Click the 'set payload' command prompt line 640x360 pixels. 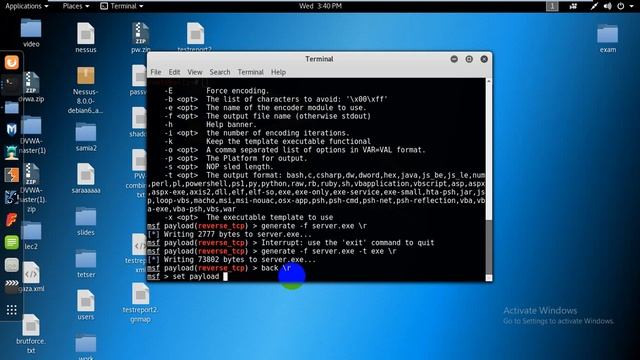187,277
